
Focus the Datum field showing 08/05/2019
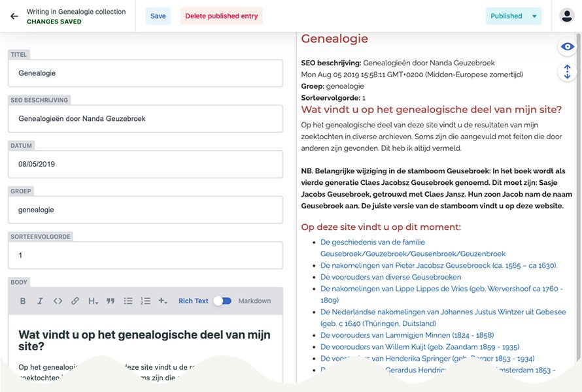145,164
